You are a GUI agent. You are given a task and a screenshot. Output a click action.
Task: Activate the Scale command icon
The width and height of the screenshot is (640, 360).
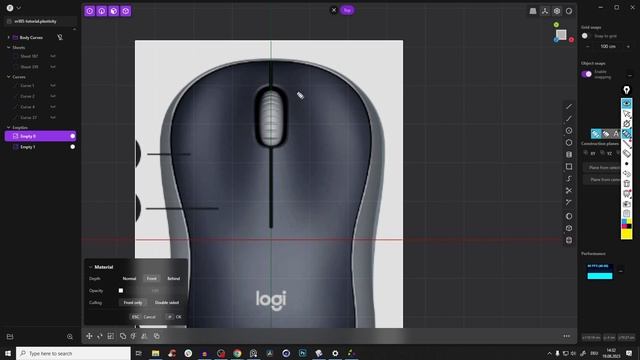pyautogui.click(x=111, y=336)
